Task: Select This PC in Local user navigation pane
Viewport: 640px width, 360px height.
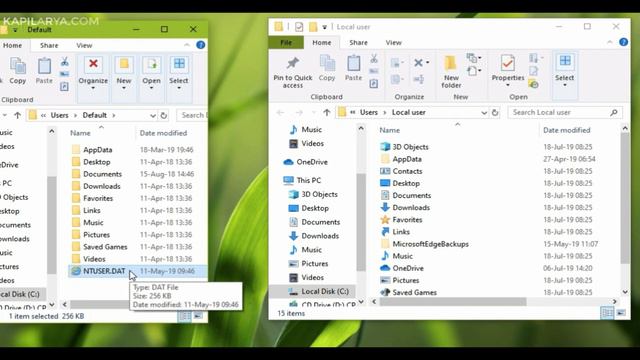Action: (x=309, y=180)
